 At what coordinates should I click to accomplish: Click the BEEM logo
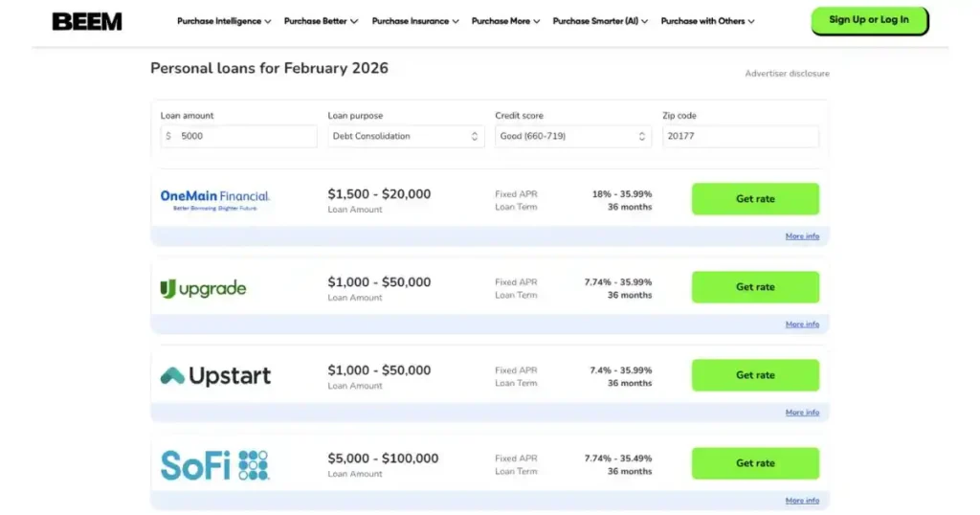tap(87, 21)
